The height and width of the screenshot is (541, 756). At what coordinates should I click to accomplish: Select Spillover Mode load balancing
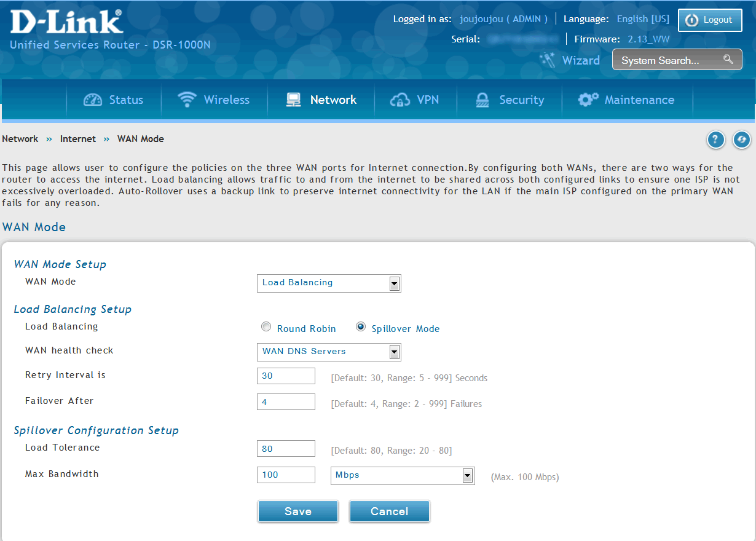[361, 327]
